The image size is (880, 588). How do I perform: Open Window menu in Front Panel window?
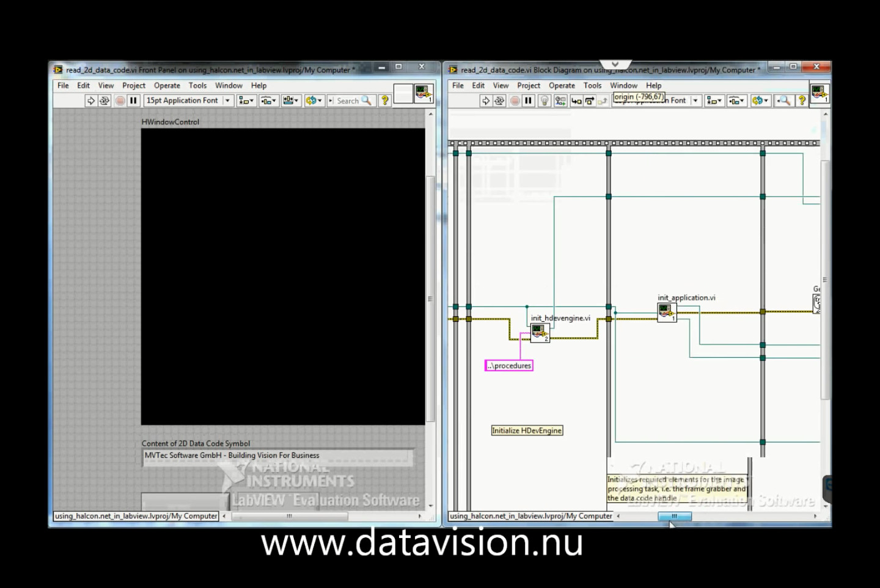click(x=229, y=85)
